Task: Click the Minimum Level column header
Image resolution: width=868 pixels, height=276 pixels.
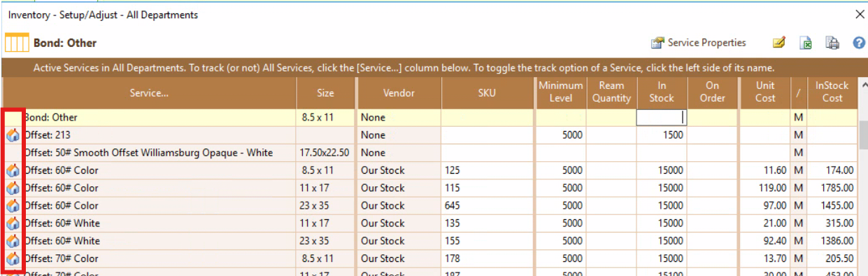Action: point(561,92)
